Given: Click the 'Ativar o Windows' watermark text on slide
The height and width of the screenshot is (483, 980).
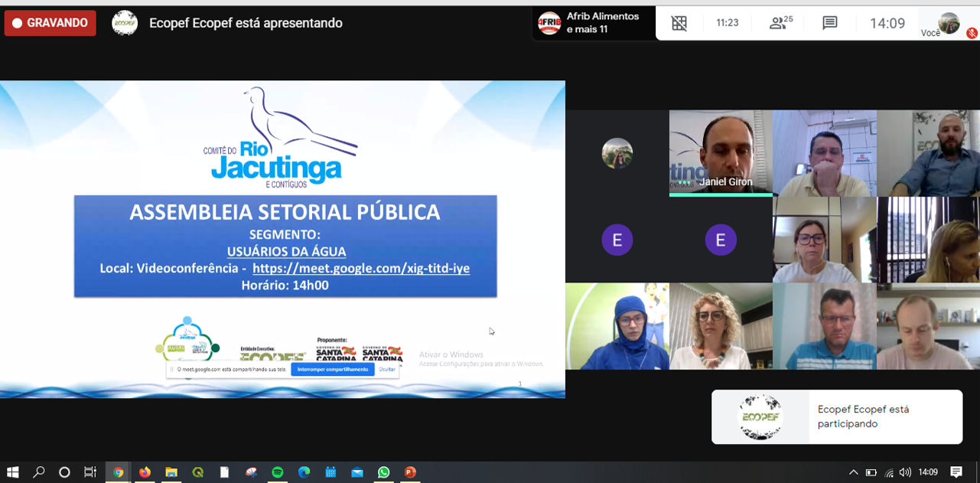Looking at the screenshot, I should tap(451, 354).
